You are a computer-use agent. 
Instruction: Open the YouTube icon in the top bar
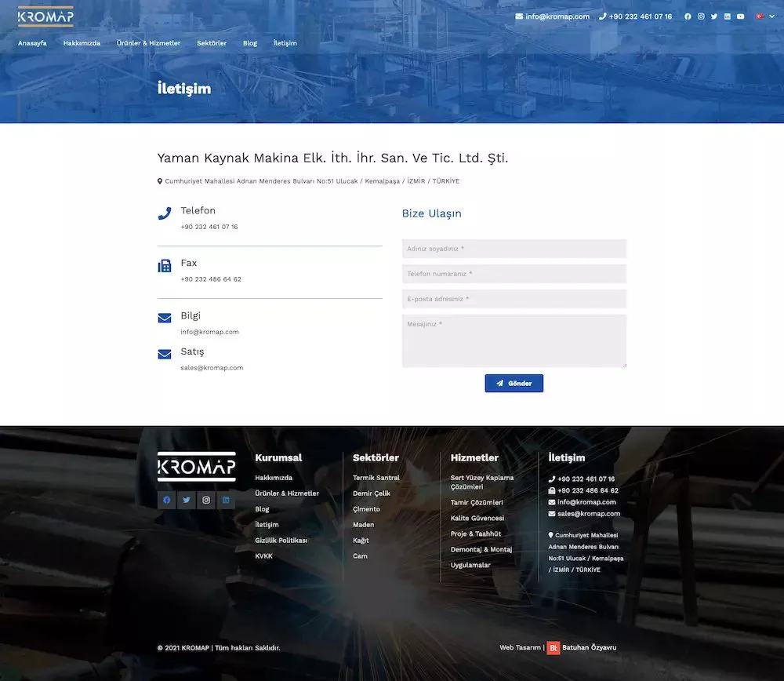[741, 16]
